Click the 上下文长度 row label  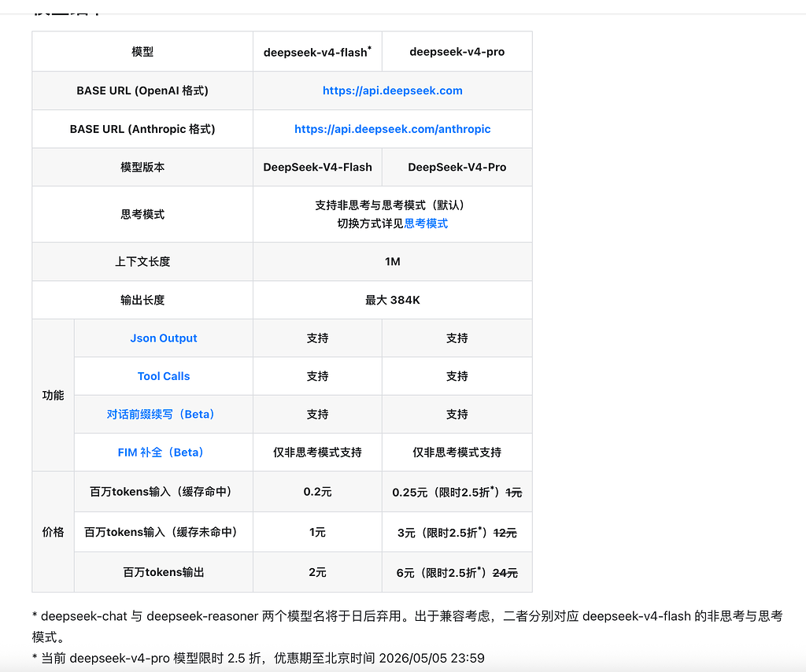coord(142,261)
